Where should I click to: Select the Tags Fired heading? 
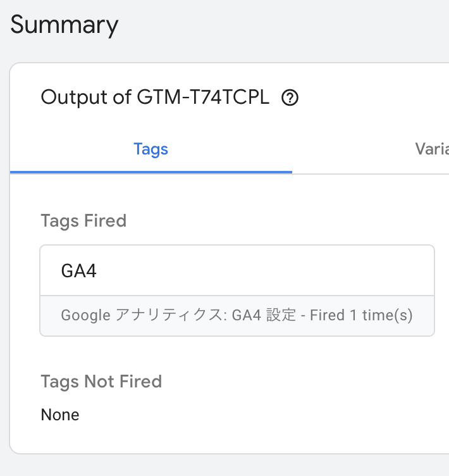[83, 221]
